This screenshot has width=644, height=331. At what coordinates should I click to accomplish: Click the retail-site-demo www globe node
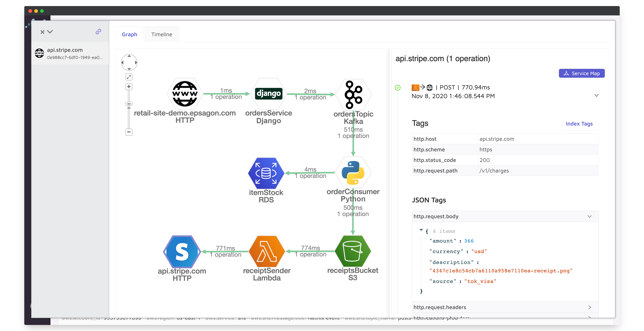point(185,94)
